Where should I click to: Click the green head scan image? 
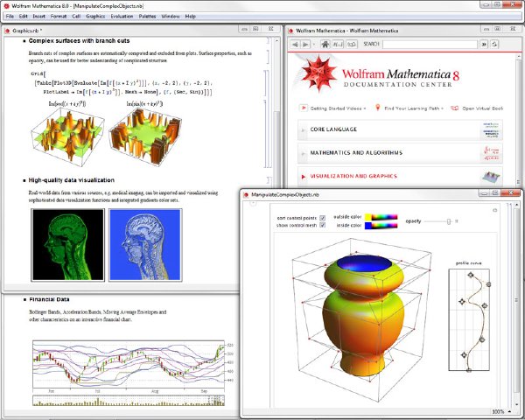click(68, 245)
